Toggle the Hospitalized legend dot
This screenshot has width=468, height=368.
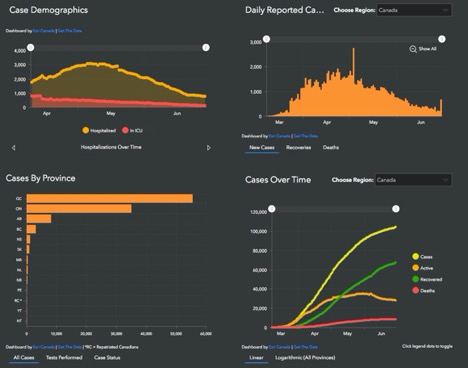click(x=86, y=130)
